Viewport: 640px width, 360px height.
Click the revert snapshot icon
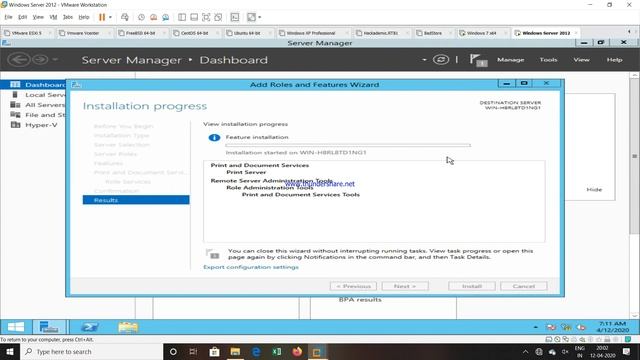point(153,17)
